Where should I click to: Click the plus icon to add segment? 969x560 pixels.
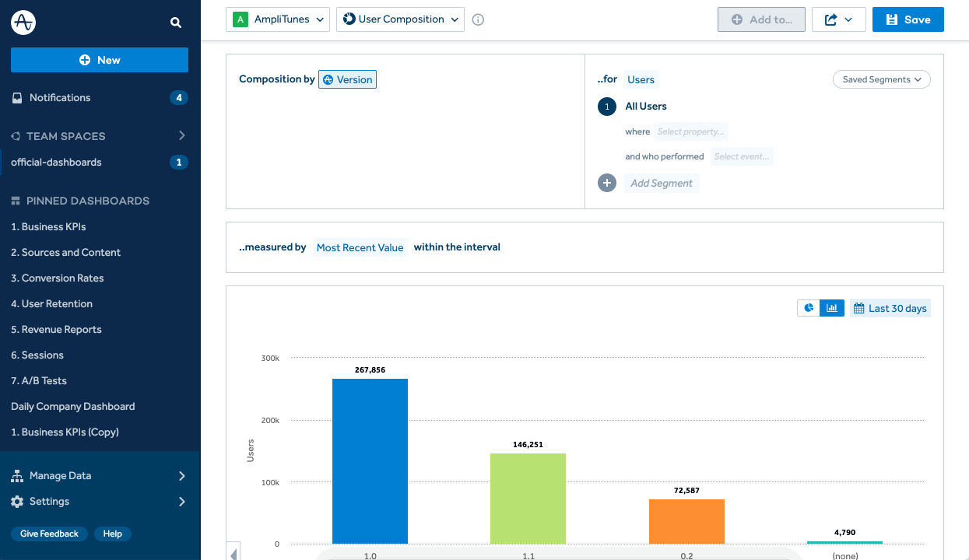click(607, 183)
